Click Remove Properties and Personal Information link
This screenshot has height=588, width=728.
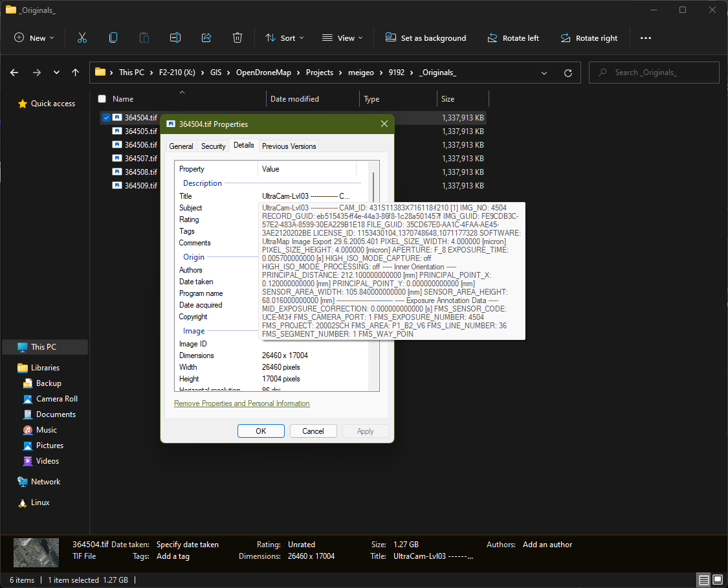(242, 403)
